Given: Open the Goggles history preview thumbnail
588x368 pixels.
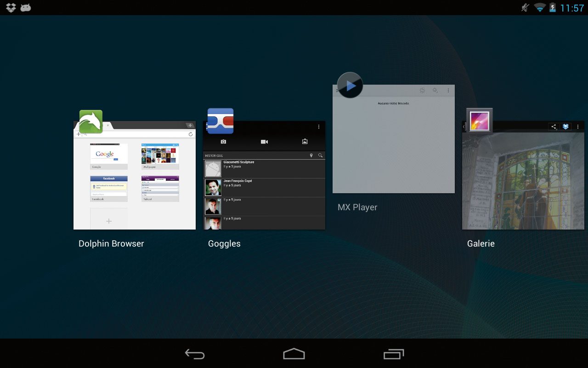Looking at the screenshot, I should pyautogui.click(x=264, y=184).
